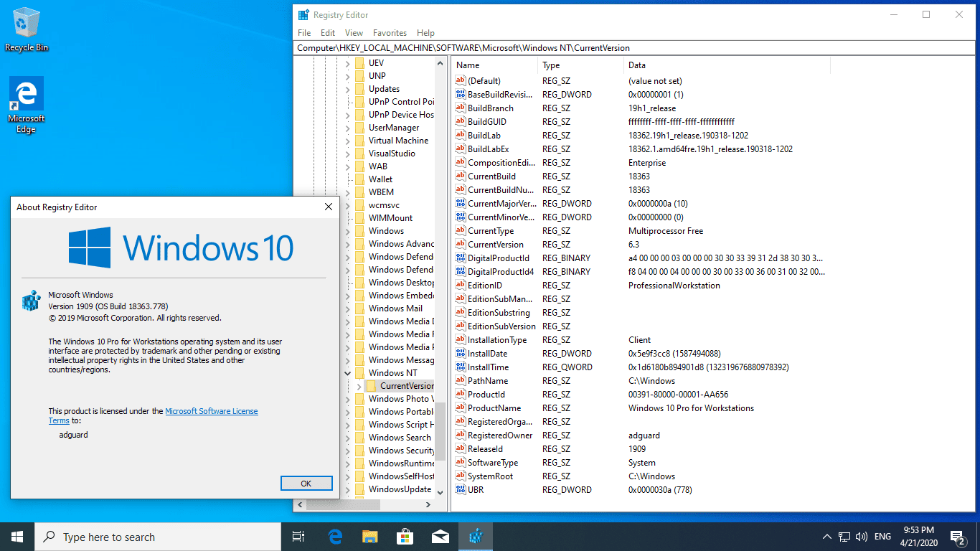Screen dimensions: 980x551
Task: Click the volume icon in the system tray
Action: click(862, 537)
